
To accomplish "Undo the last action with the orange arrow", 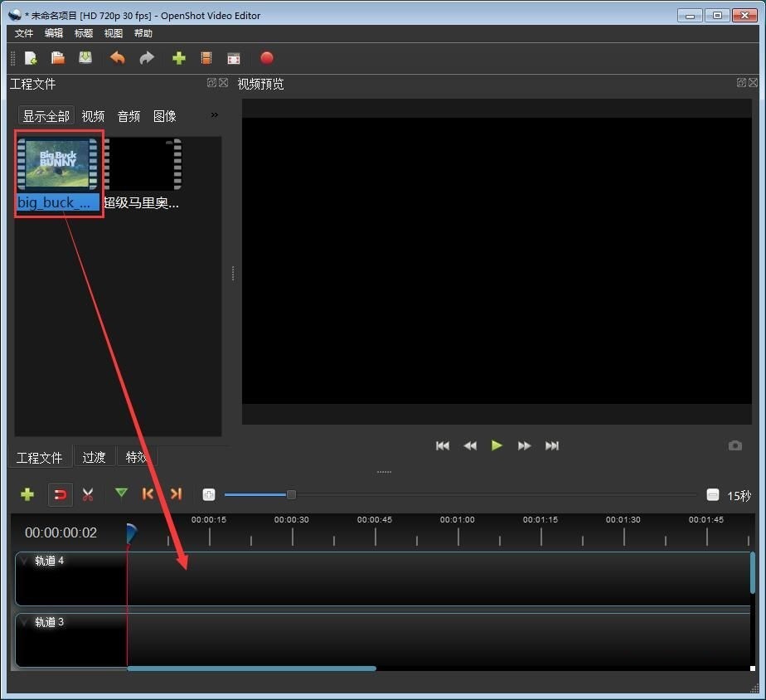I will point(117,58).
